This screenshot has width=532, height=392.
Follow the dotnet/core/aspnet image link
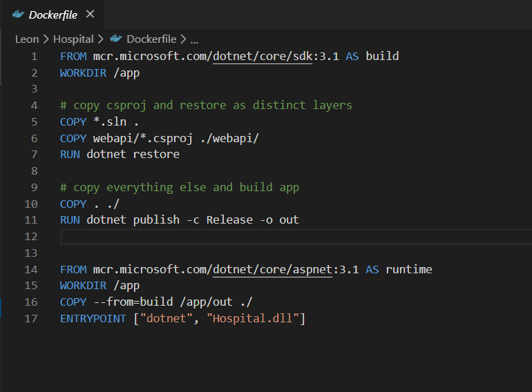tap(272, 269)
